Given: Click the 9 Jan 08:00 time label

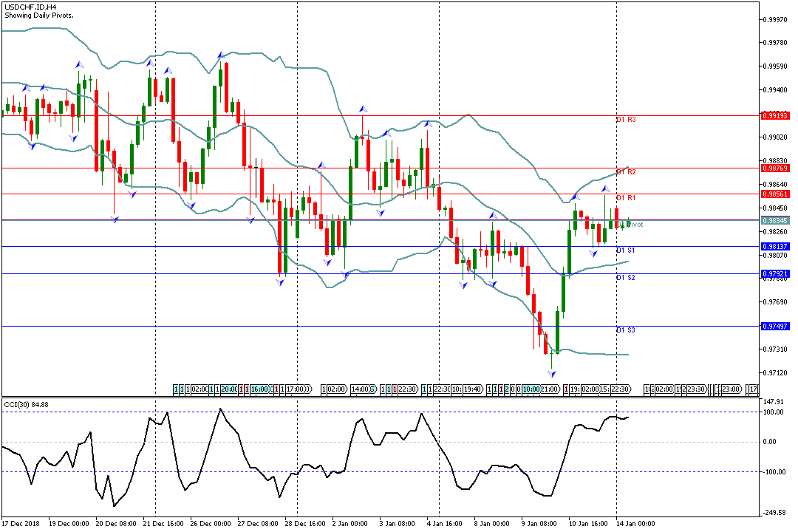Looking at the screenshot, I should click(x=539, y=523).
